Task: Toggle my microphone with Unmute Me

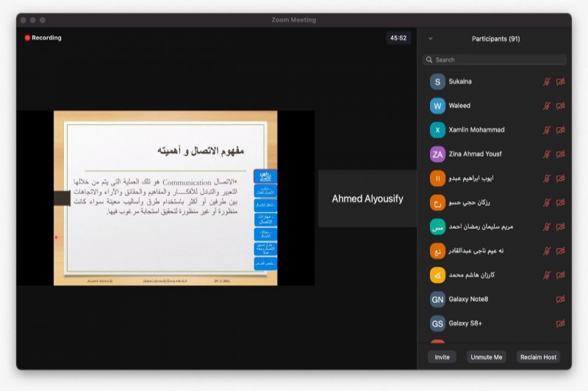Action: click(487, 357)
